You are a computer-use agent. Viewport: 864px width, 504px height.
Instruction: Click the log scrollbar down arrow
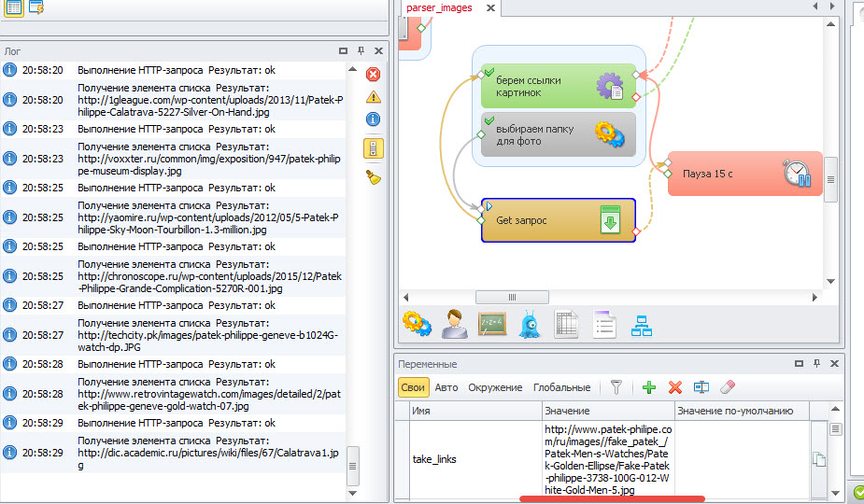click(353, 493)
